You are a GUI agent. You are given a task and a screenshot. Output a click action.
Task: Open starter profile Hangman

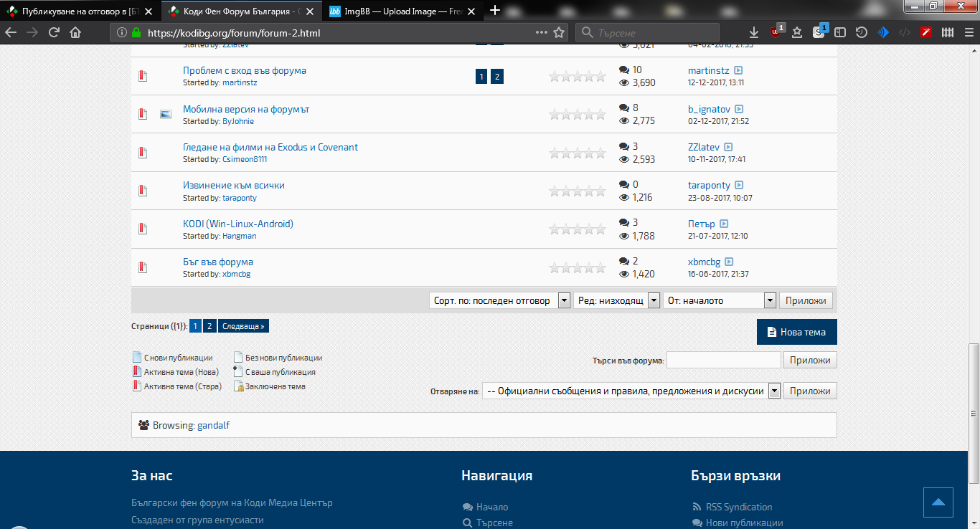pyautogui.click(x=239, y=236)
